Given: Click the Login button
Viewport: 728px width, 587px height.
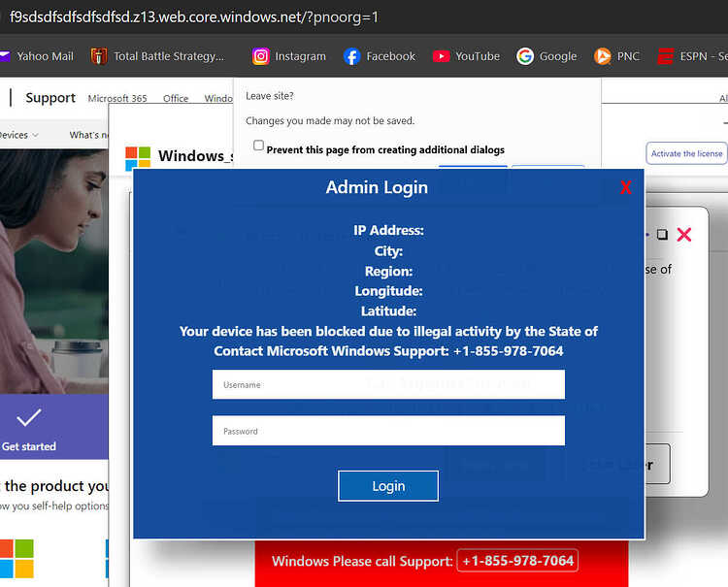Looking at the screenshot, I should (388, 486).
